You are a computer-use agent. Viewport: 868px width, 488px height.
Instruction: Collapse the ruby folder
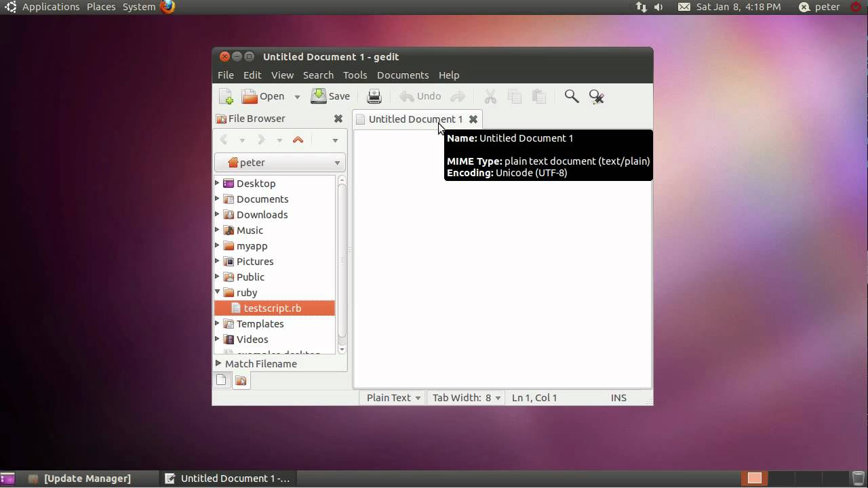tap(218, 292)
